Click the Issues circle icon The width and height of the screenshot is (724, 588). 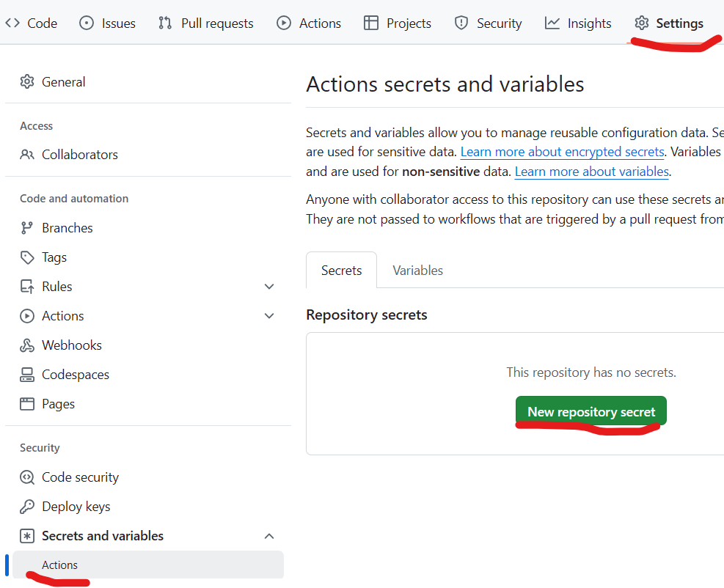pyautogui.click(x=87, y=23)
